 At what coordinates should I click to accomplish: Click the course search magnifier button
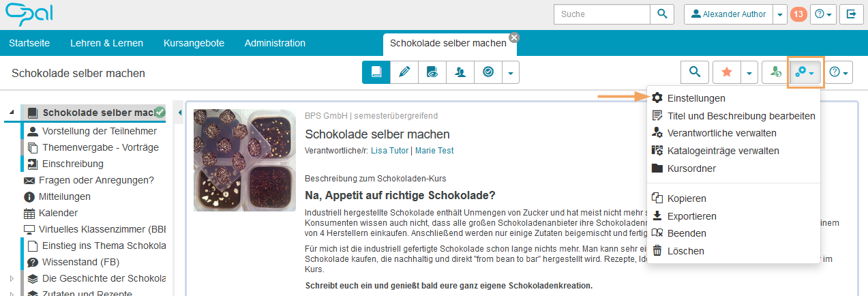tap(694, 72)
